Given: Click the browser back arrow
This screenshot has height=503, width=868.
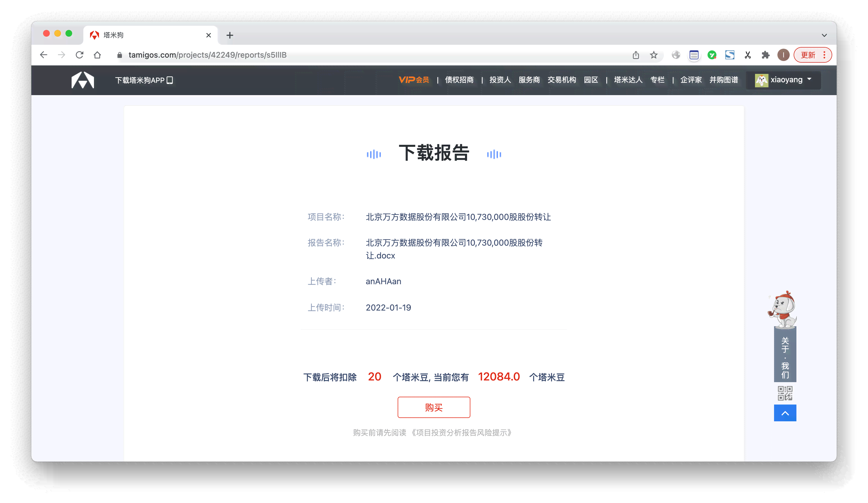Looking at the screenshot, I should (x=43, y=55).
